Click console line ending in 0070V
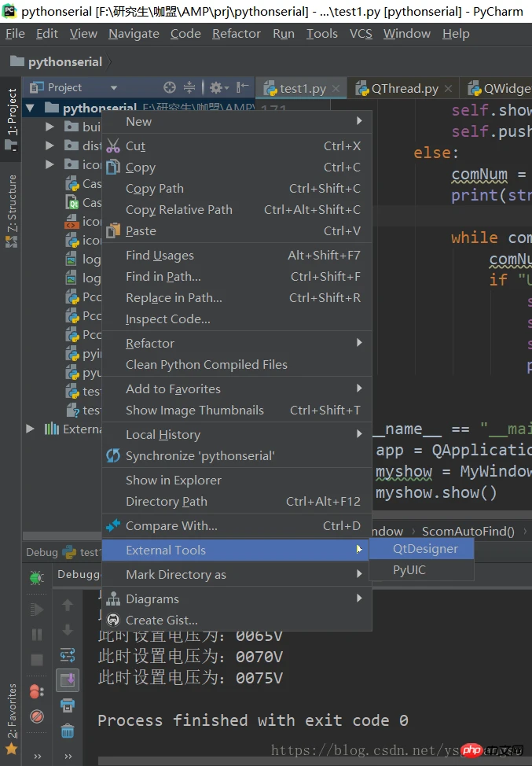532x766 pixels. [190, 656]
